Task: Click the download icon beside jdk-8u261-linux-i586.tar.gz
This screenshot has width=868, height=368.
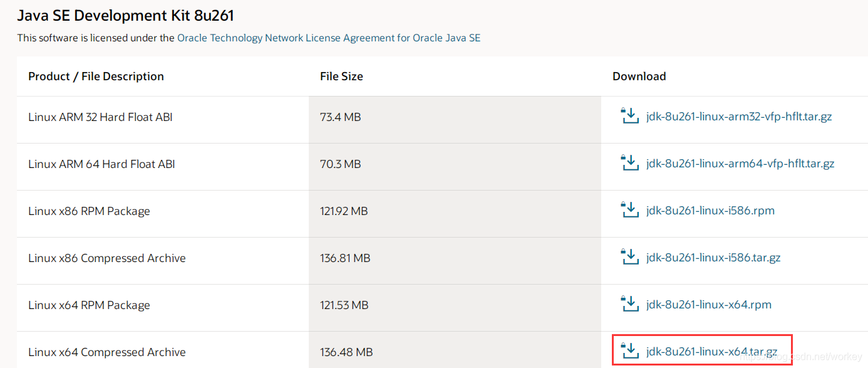Action: tap(630, 258)
